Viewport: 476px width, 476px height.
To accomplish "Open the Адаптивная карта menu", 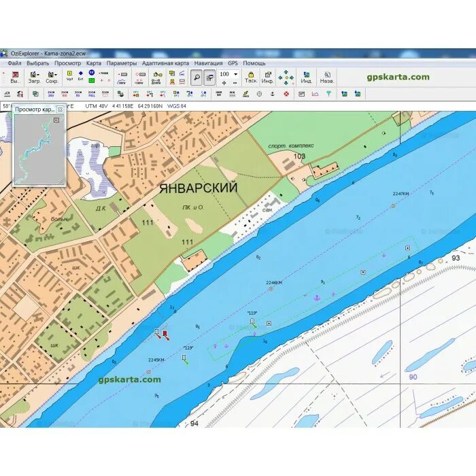I will point(165,63).
